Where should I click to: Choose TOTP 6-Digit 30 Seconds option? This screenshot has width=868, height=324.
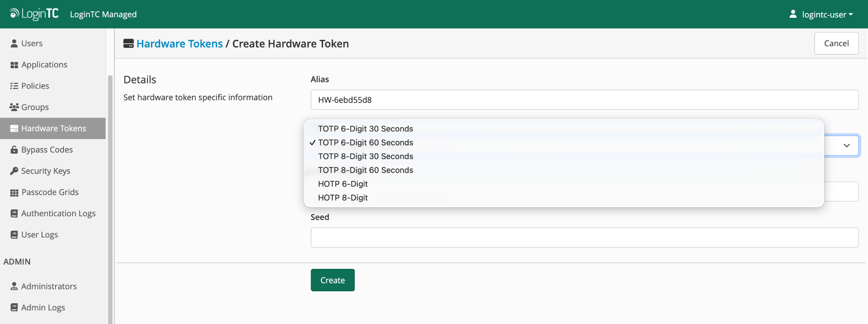[x=564, y=128]
